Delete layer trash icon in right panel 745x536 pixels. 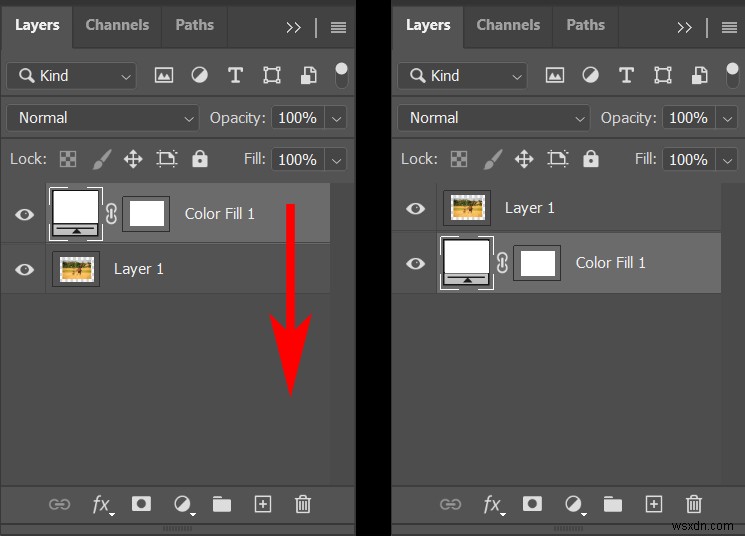tap(694, 504)
